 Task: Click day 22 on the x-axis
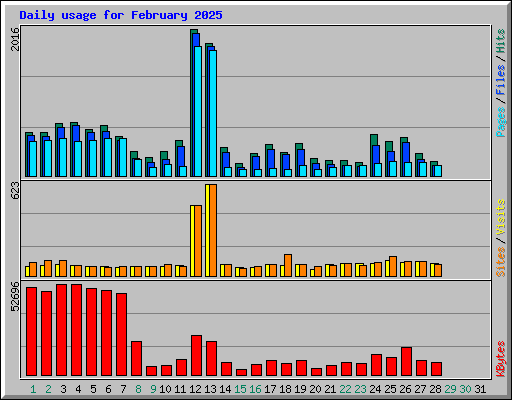(345, 389)
